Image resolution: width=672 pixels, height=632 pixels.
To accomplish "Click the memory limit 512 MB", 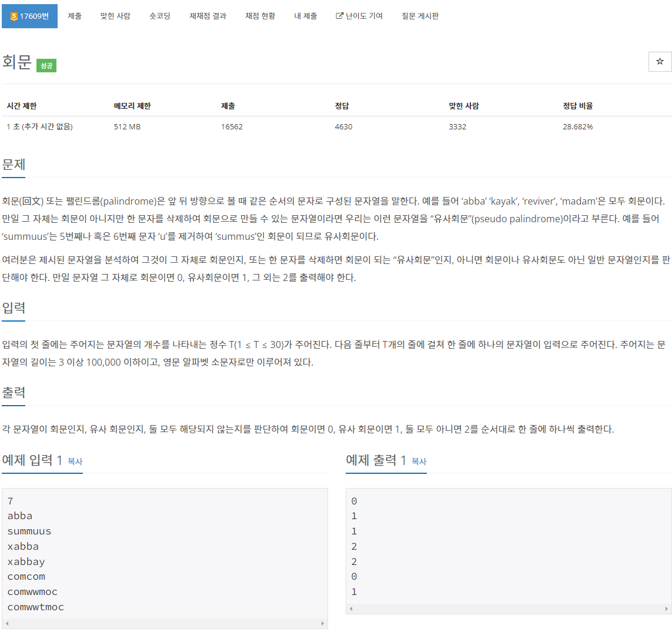I will click(127, 127).
